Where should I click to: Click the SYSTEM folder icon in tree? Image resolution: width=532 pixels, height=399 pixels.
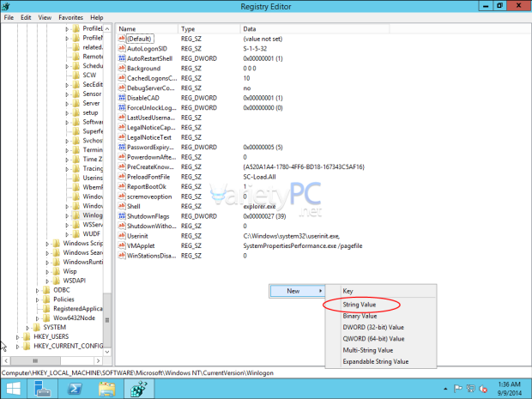pos(37,328)
